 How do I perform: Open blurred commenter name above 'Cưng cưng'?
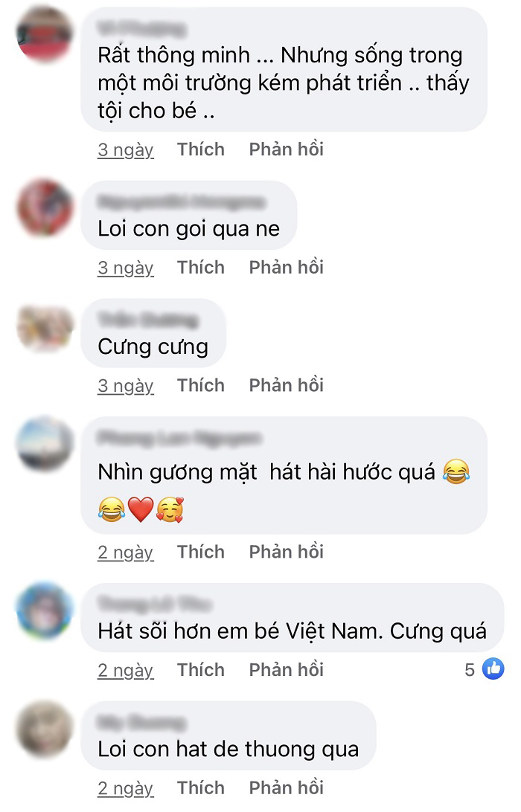(148, 320)
